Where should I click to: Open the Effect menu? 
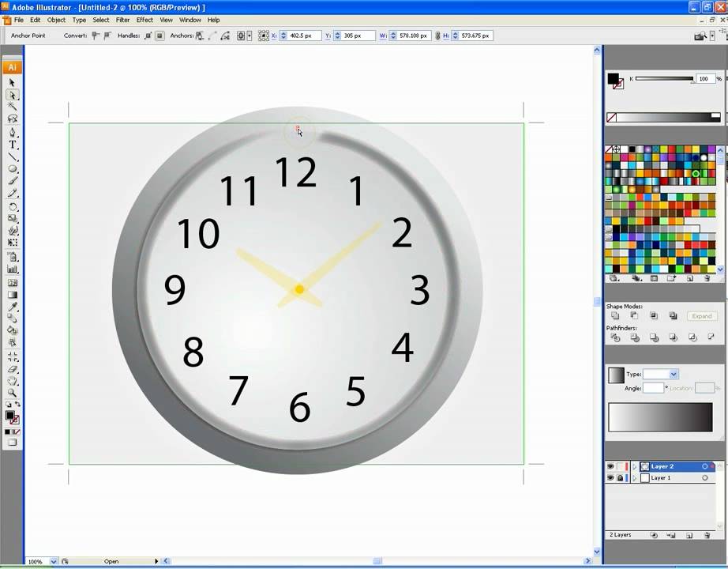point(144,20)
